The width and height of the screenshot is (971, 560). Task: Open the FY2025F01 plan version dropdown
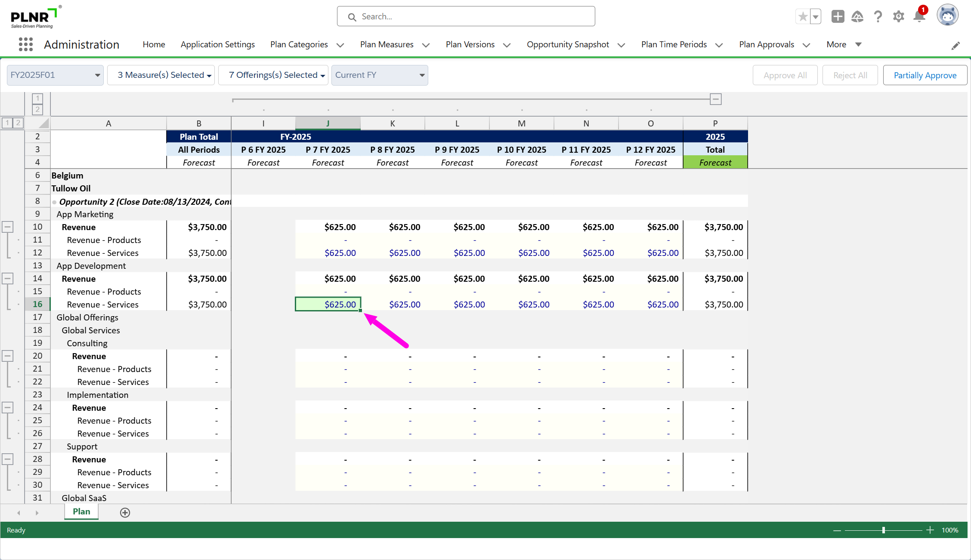click(x=55, y=75)
